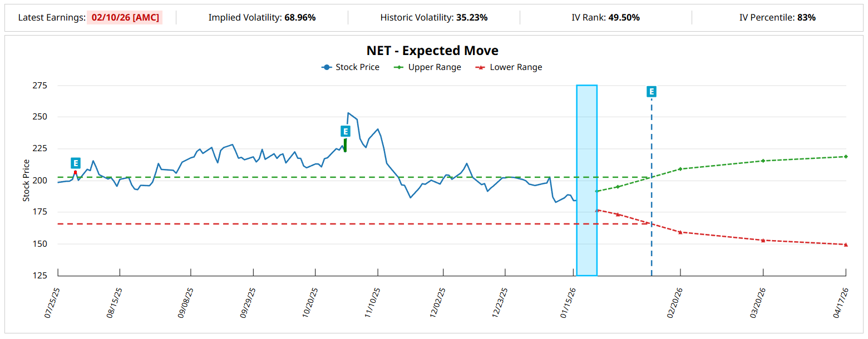Select the upcoming earnings E marker on dashed line
Viewport: 868px width, 339px height.
tap(651, 92)
